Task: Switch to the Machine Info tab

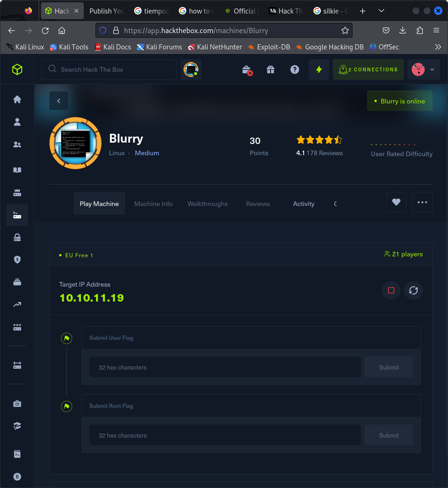Action: tap(153, 204)
